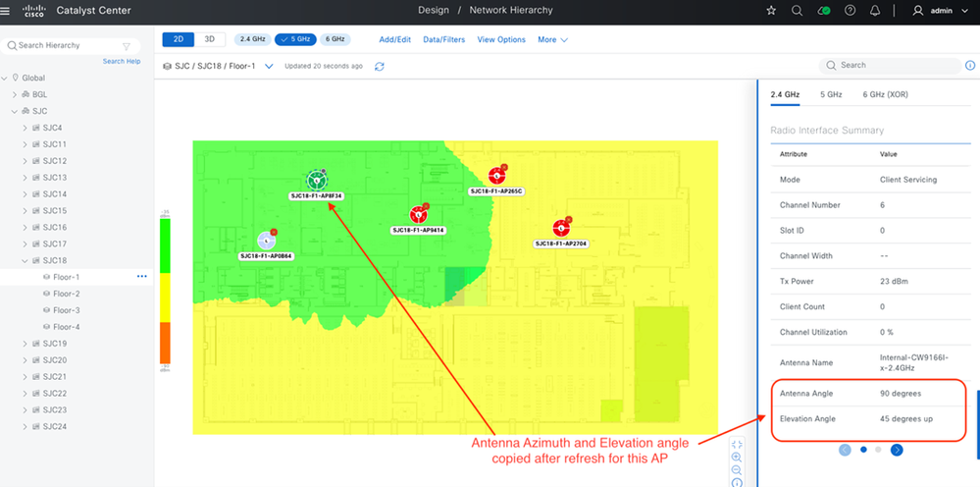Click the orange band of heatmap legend

(x=165, y=343)
